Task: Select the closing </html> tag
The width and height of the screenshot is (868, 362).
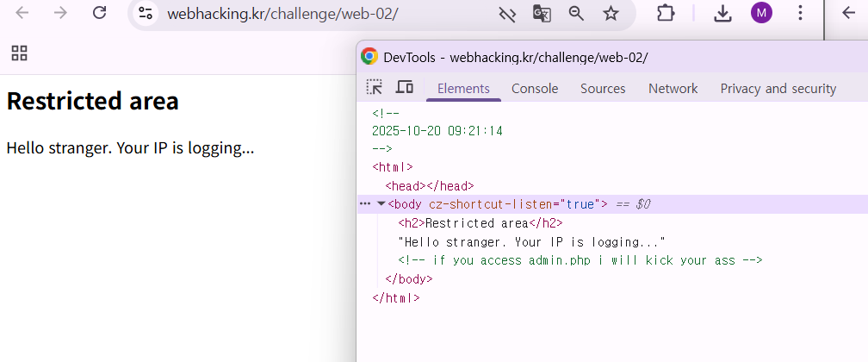Action: click(x=396, y=297)
